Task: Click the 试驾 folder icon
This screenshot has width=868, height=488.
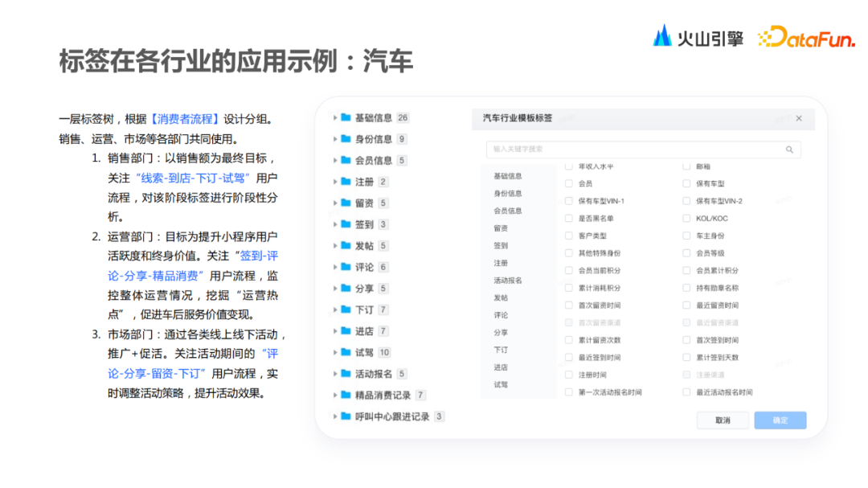Action: point(347,352)
